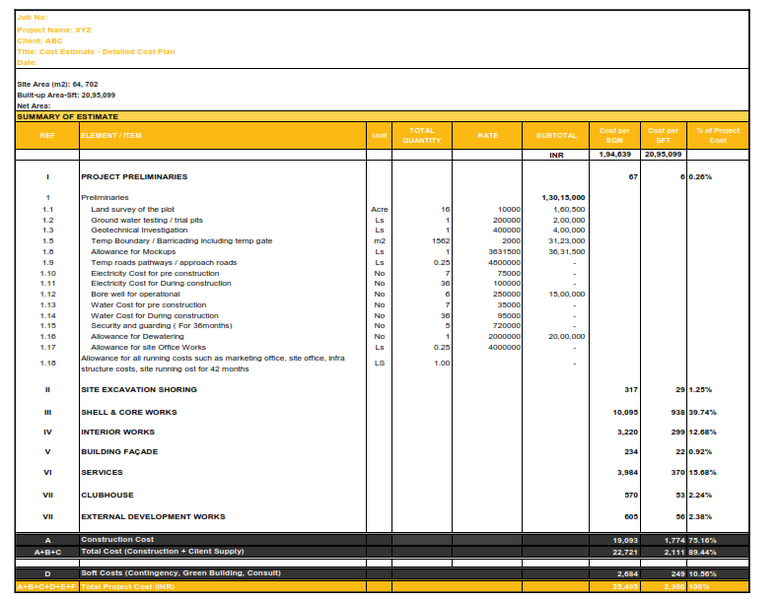Select the 'Construction Cost' total row
Image resolution: width=780 pixels, height=600 pixels.
[x=382, y=540]
